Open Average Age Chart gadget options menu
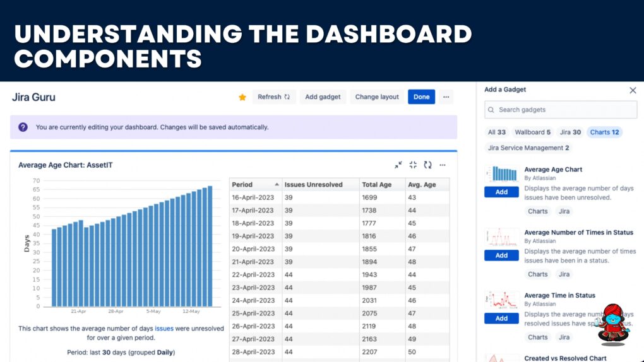This screenshot has width=644, height=362. 443,165
